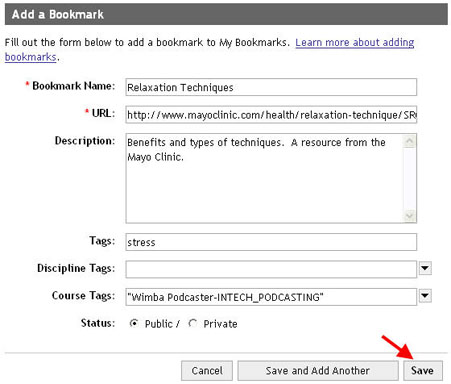Click the URL label
This screenshot has height=384, width=451.
click(x=103, y=113)
